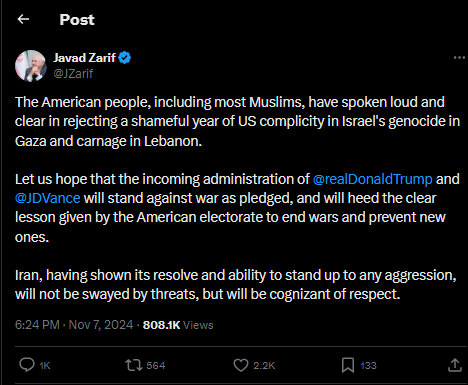The width and height of the screenshot is (468, 385).
Task: Click the reply speech bubble icon
Action: (x=27, y=365)
